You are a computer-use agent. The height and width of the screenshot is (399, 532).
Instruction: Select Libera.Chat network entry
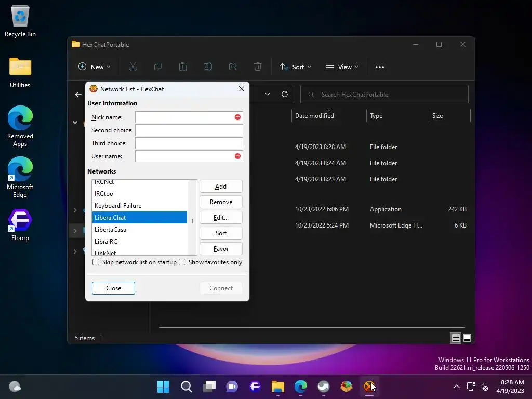click(139, 218)
